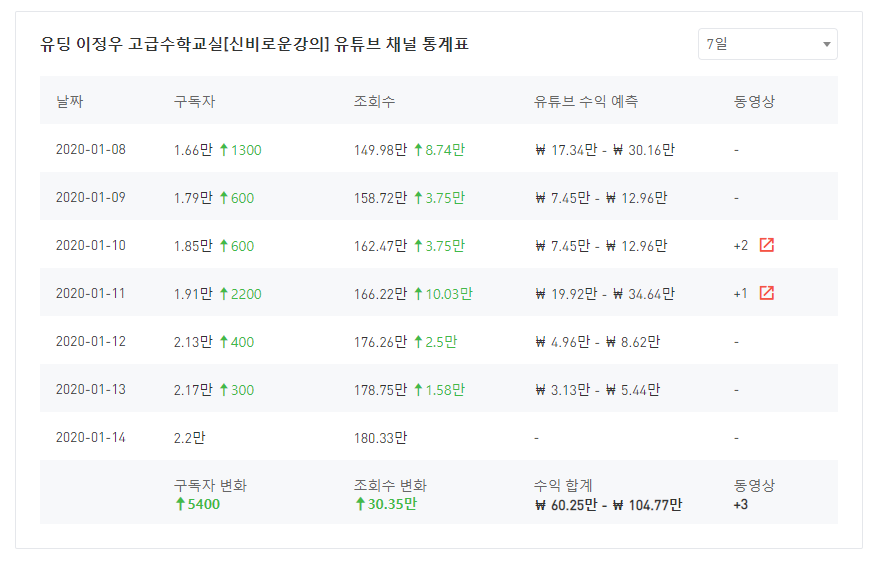Click the 조회수 column header
Screen dimensions: 878x565
[x=374, y=101]
